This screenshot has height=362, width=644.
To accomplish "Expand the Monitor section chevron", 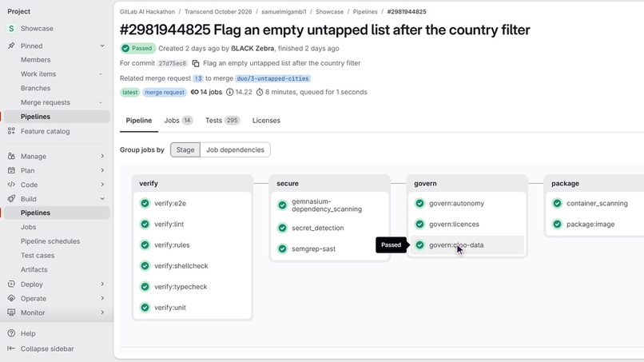I will pyautogui.click(x=102, y=312).
